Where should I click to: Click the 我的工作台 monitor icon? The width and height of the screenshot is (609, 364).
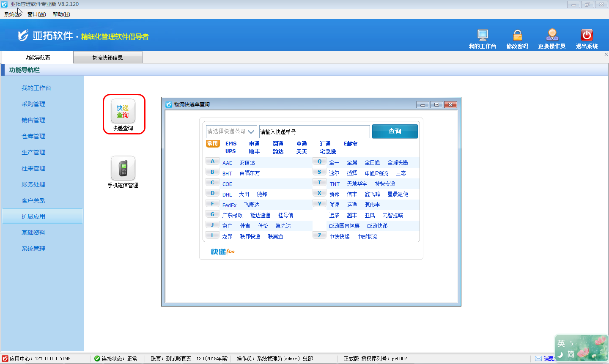(483, 35)
